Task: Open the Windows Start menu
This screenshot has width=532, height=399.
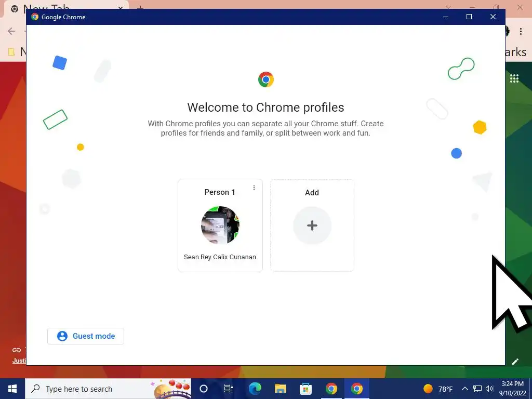Action: [x=12, y=389]
